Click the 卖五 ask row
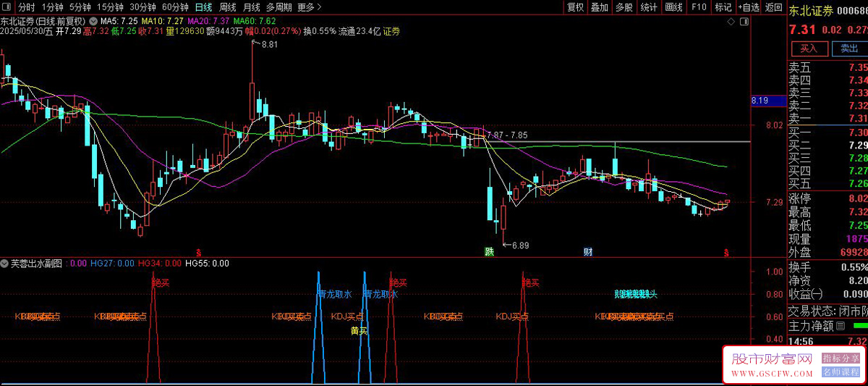This screenshot has height=386, width=868. coord(827,67)
